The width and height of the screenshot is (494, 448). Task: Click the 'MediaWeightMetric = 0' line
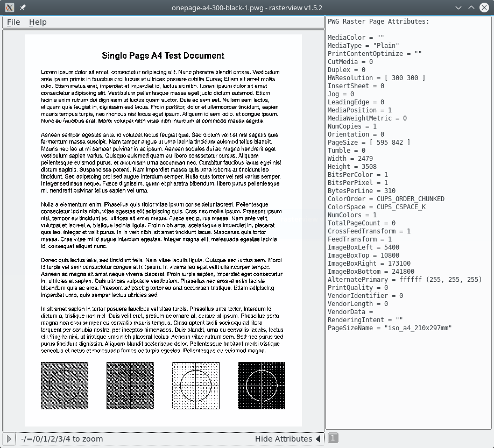(368, 118)
